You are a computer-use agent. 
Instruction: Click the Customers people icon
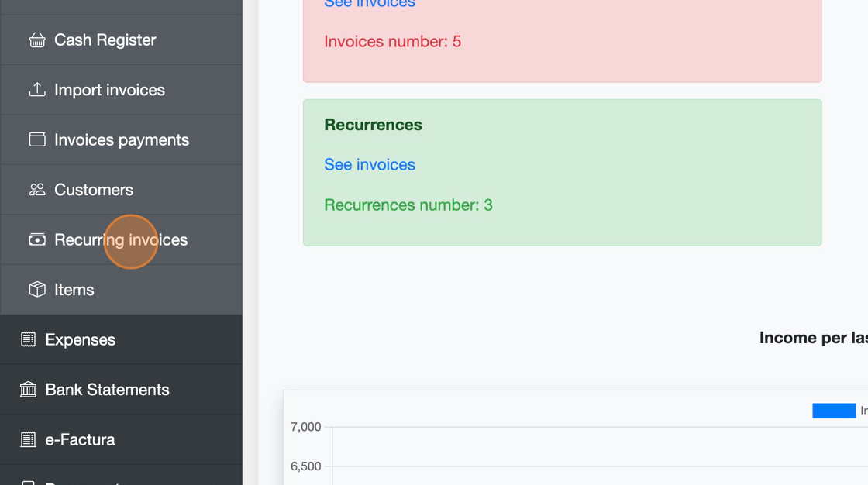point(37,190)
